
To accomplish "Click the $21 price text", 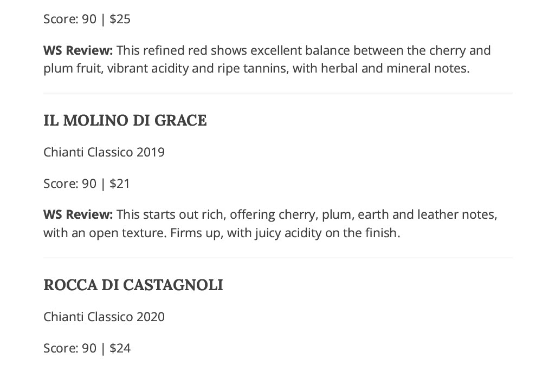I will (120, 184).
